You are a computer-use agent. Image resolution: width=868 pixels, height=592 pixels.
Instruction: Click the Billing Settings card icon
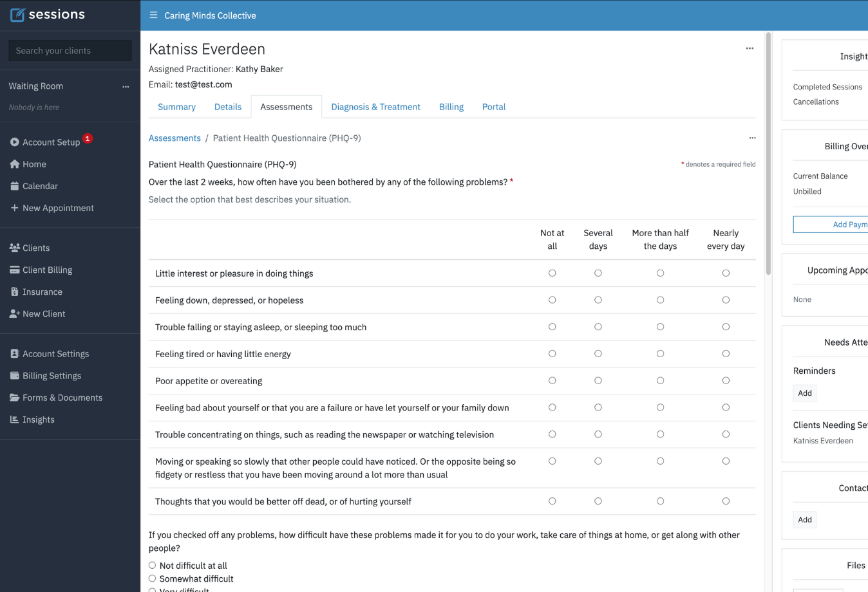click(15, 375)
